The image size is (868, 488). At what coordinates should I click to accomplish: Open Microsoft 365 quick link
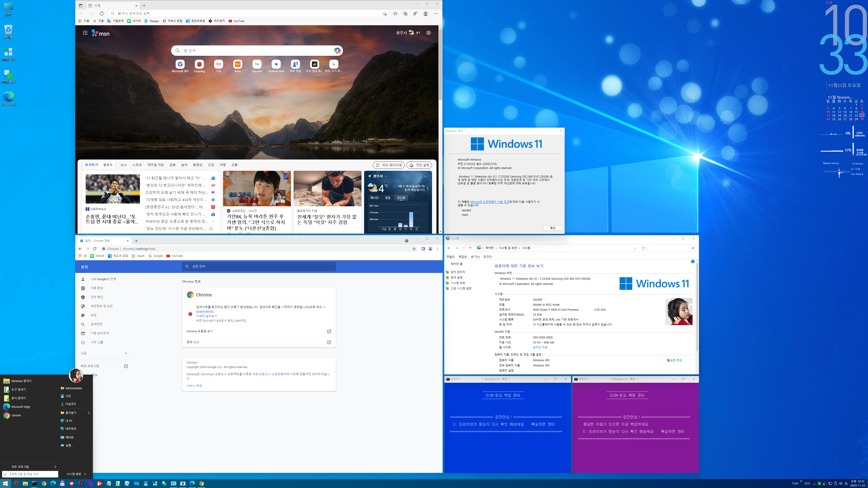tap(180, 66)
